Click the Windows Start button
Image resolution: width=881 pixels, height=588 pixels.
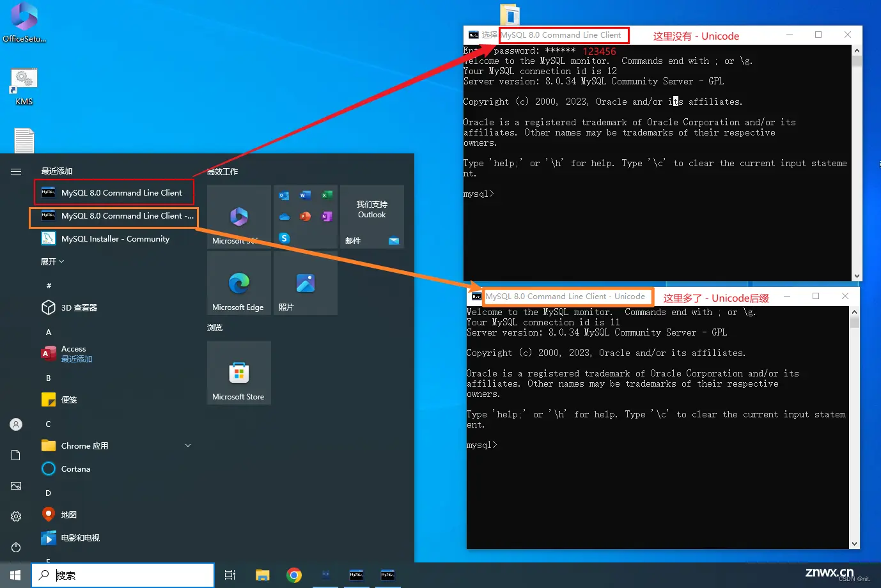point(15,575)
